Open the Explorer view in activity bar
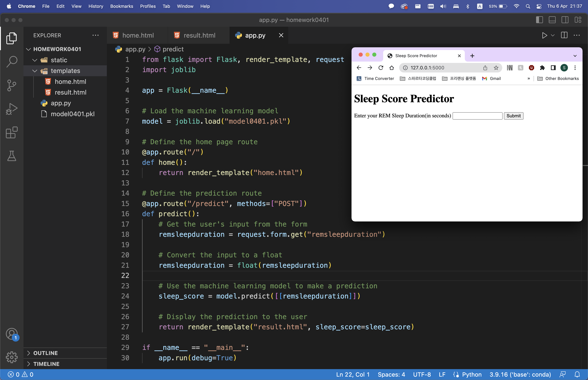The image size is (588, 380). pos(12,38)
